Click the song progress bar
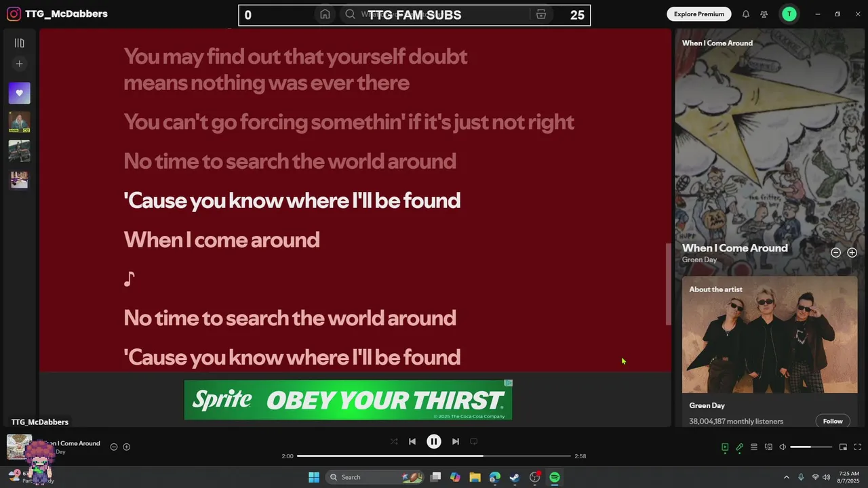Image resolution: width=868 pixels, height=488 pixels. [434, 456]
